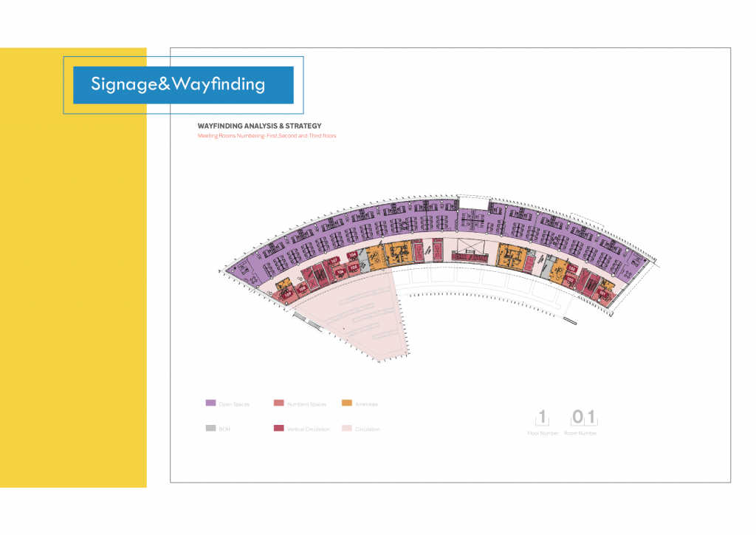Viewport: 756px width, 535px height.
Task: Select the Vertical Circulation legend swatch
Action: (278, 429)
